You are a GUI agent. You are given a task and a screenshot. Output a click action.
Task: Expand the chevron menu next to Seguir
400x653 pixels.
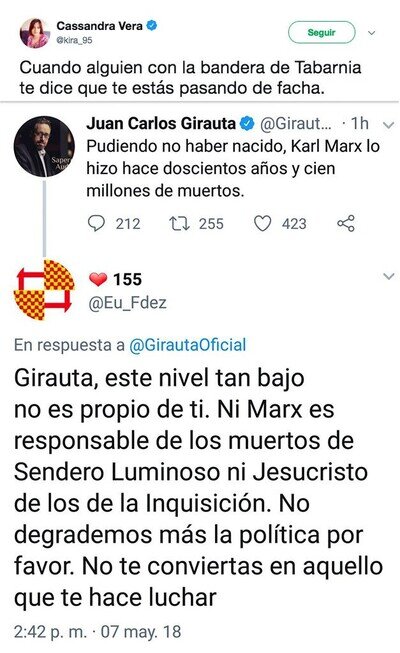click(372, 32)
